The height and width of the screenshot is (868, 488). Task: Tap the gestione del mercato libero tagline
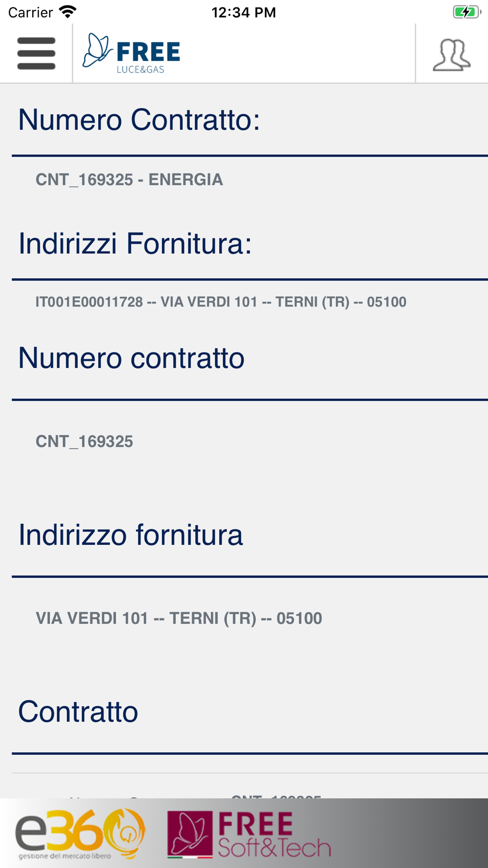pos(65,856)
